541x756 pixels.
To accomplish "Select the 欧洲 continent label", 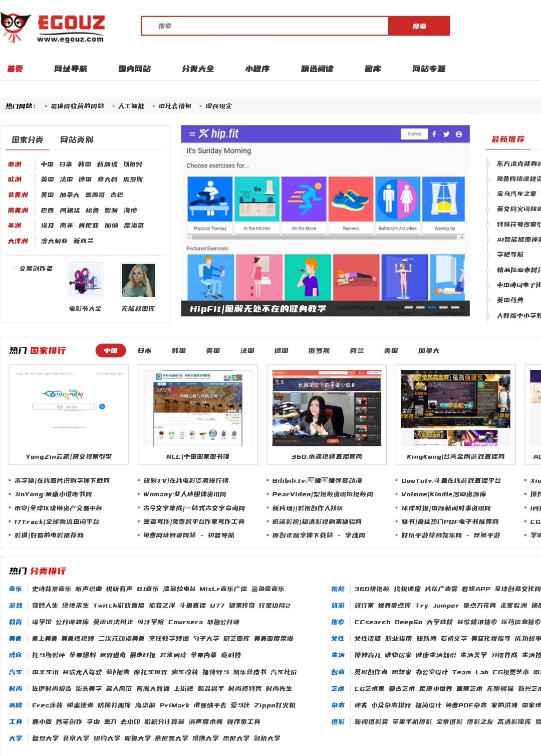I will (x=15, y=179).
